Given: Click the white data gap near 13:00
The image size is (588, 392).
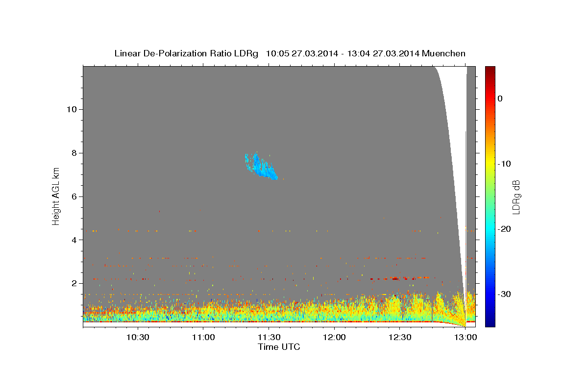Looking at the screenshot, I should point(456,147).
